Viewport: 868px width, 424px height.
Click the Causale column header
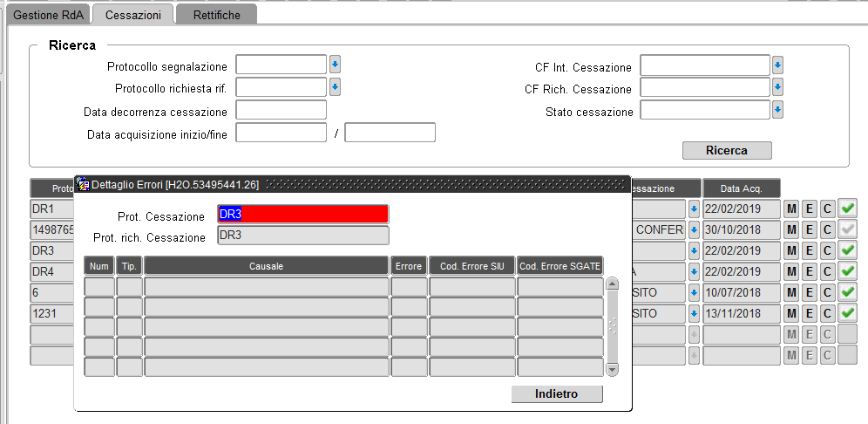pos(267,266)
